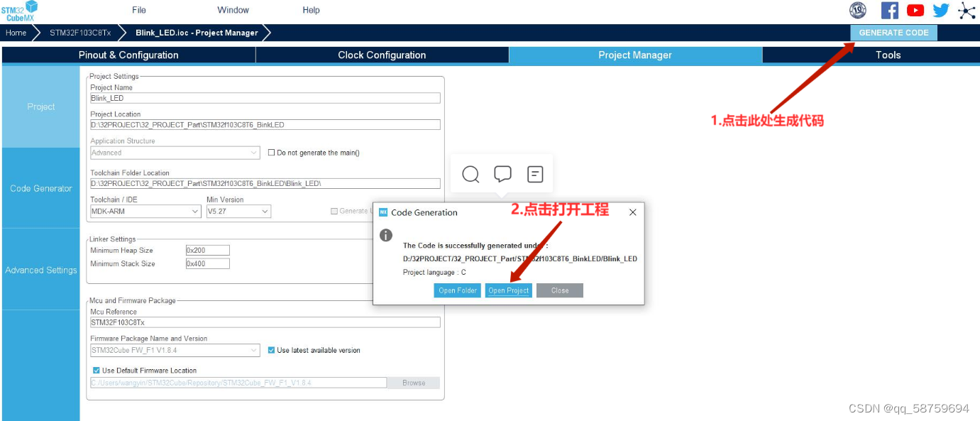Viewport: 980px width, 421px height.
Task: Toggle the Generate Under Root checkbox
Action: pos(334,211)
